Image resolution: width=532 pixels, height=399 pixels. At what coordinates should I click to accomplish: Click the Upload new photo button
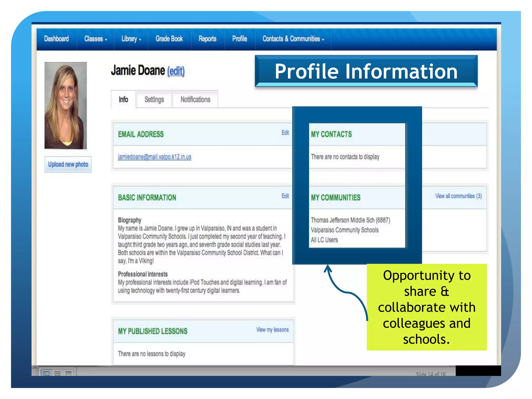(68, 164)
